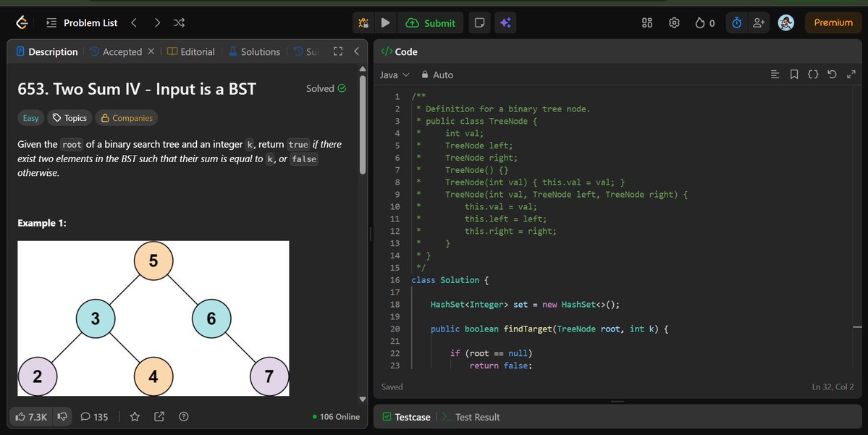Screen dimensions: 868x435
Task: Click the debug bug icon
Action: (363, 22)
